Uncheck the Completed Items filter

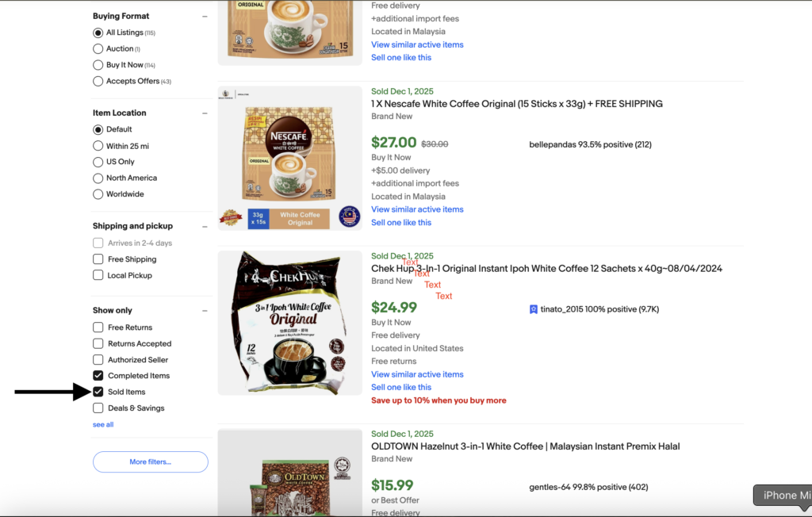(x=98, y=376)
